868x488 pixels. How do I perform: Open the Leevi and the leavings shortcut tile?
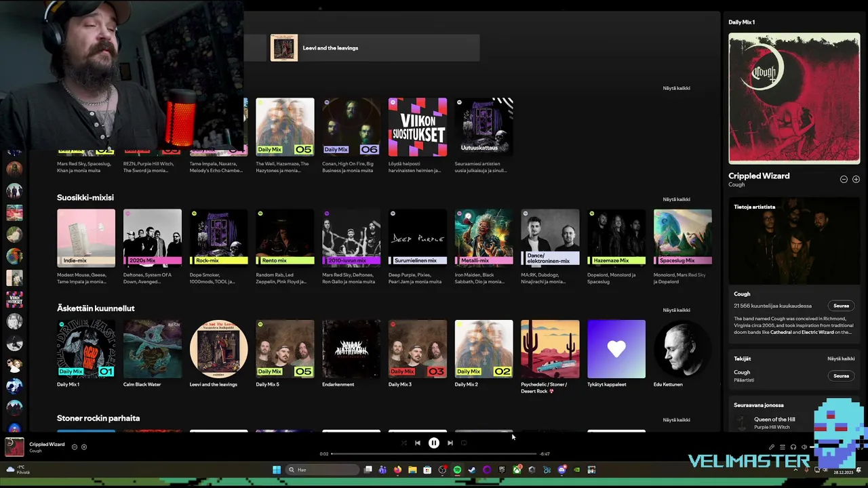375,48
